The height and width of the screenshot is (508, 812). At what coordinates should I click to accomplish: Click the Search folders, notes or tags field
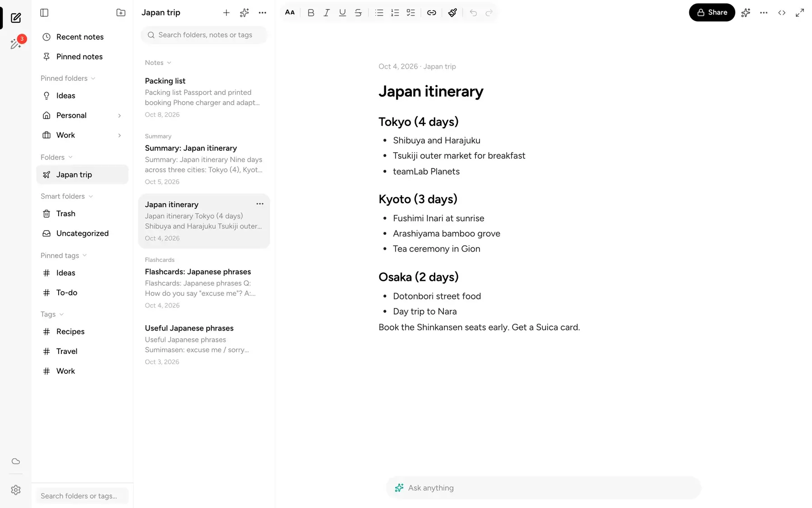(204, 35)
